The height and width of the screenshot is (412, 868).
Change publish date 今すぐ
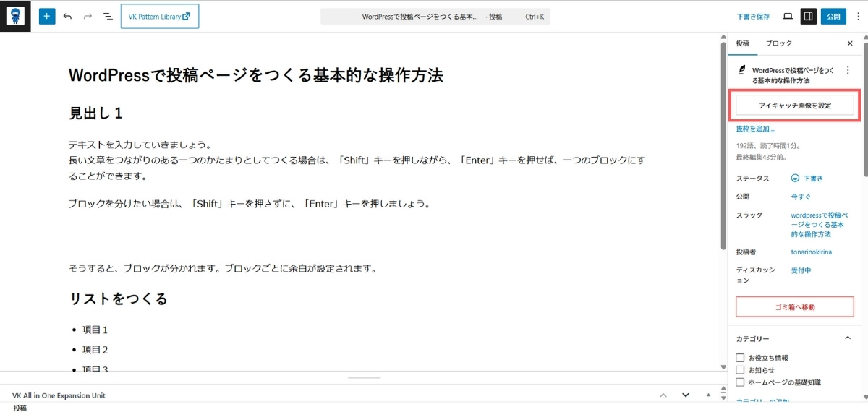[x=801, y=197]
